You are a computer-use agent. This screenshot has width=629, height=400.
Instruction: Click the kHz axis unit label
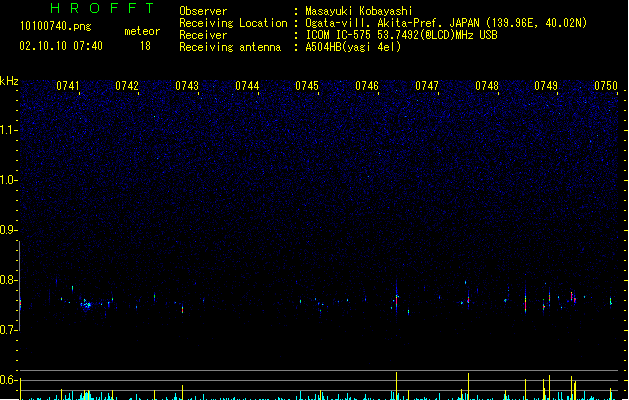coord(9,81)
